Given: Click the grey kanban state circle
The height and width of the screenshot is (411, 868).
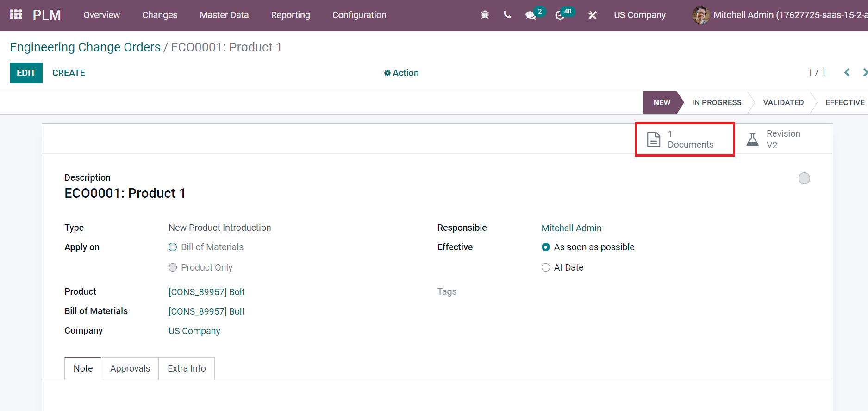Looking at the screenshot, I should [804, 178].
